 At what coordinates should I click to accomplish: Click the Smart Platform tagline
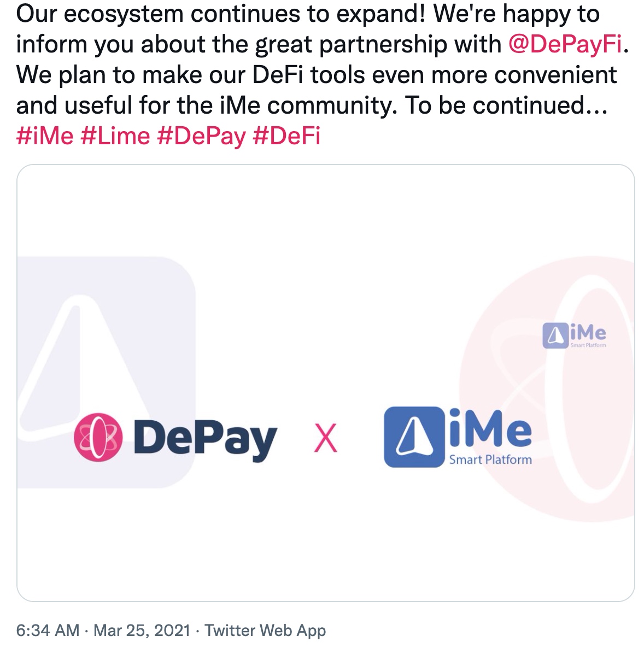[x=490, y=460]
